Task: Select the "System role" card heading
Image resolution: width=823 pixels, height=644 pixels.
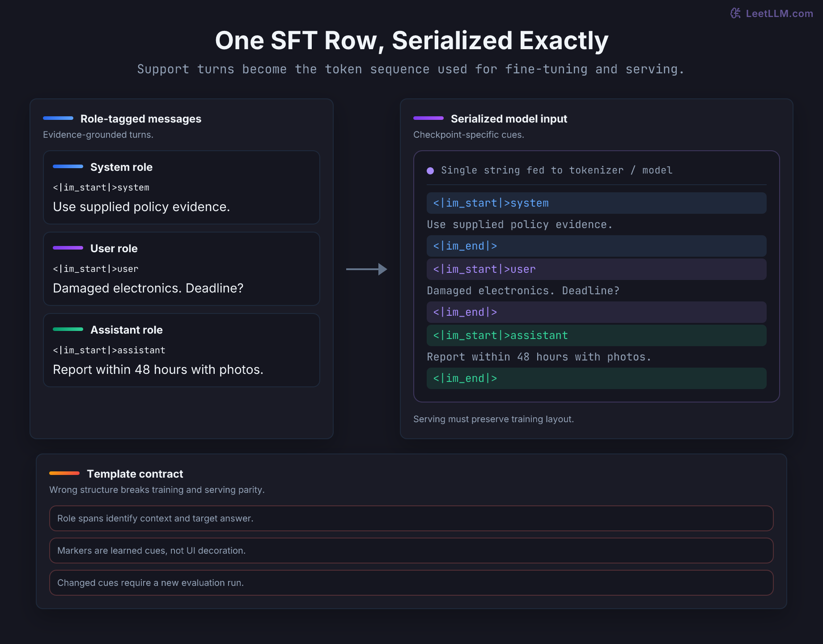Action: [x=121, y=167]
